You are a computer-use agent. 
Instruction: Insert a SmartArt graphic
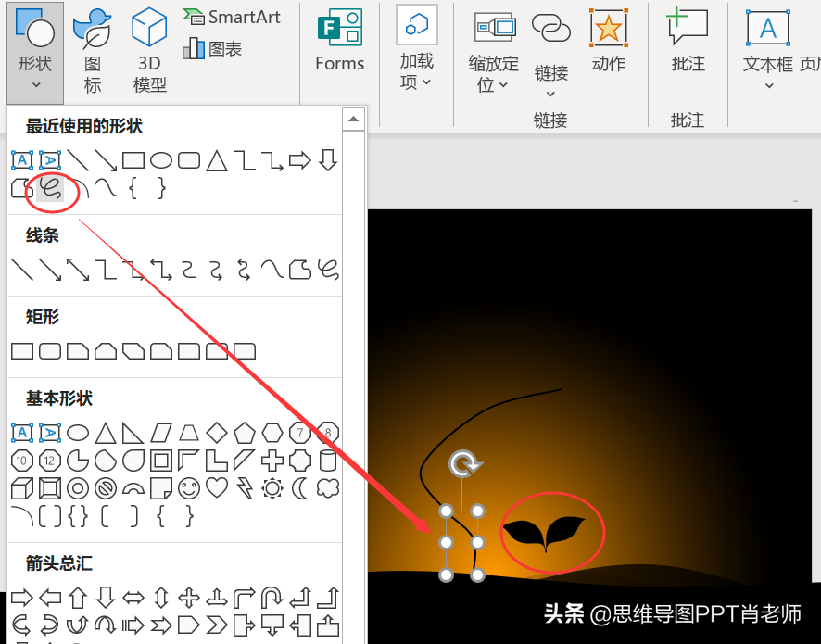[232, 18]
